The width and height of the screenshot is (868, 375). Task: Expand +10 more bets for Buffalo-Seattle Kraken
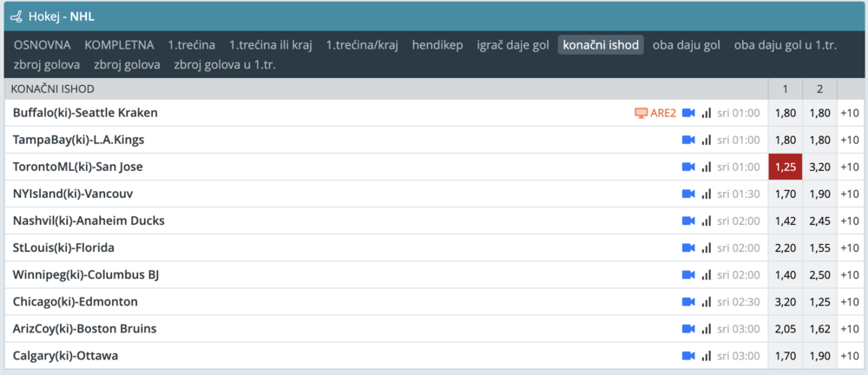pos(850,113)
